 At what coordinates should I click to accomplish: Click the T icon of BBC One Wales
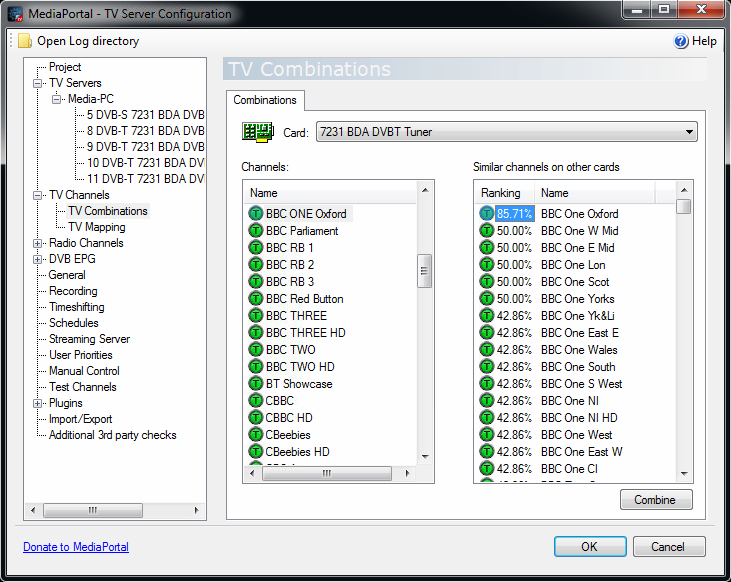pos(486,350)
